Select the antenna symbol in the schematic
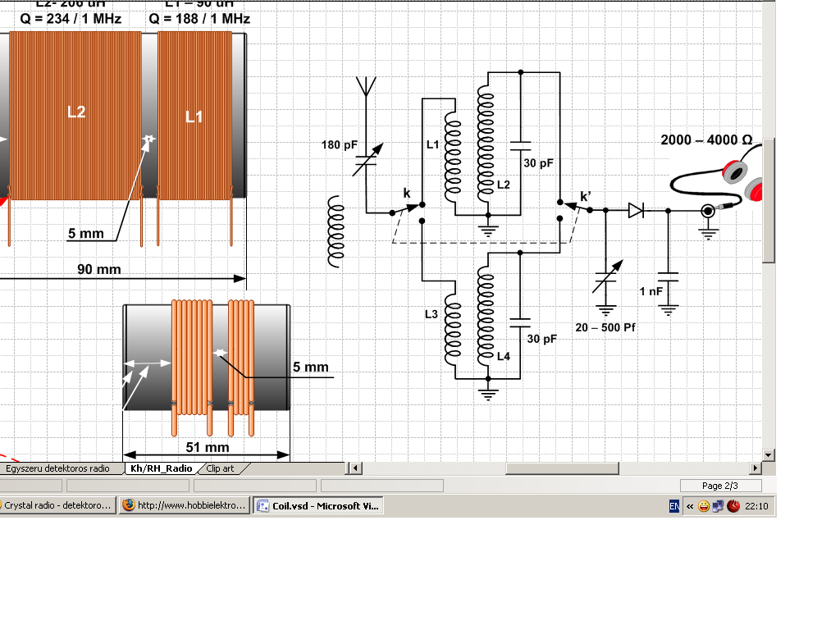This screenshot has width=840, height=630. [x=367, y=87]
